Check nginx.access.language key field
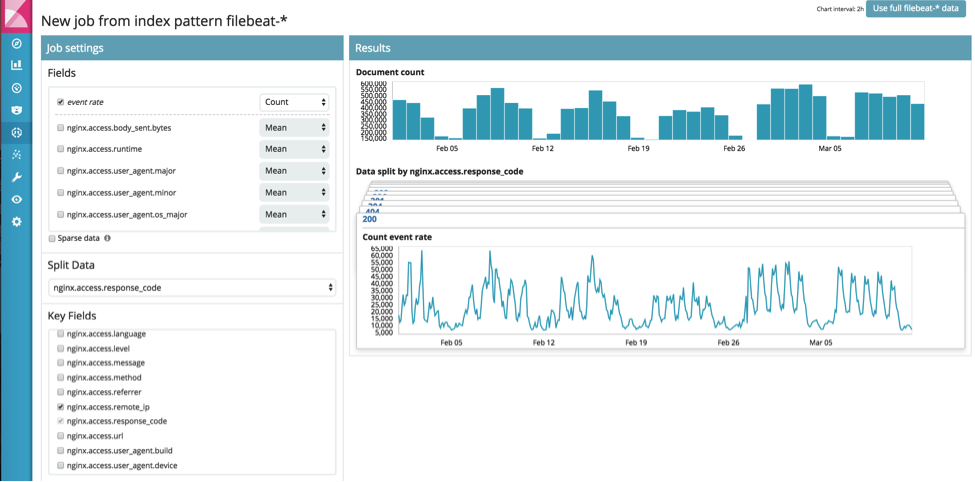Image resolution: width=975 pixels, height=482 pixels. click(60, 334)
